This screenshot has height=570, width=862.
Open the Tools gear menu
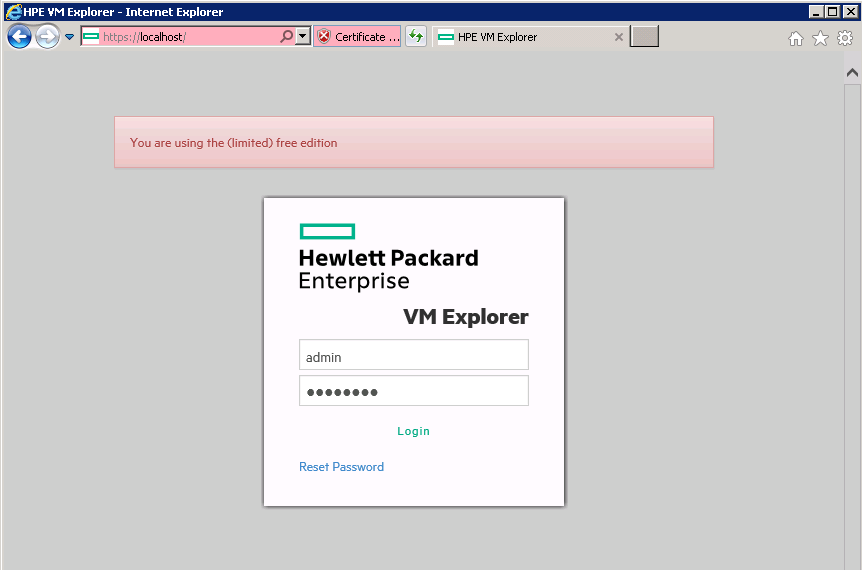tap(844, 38)
